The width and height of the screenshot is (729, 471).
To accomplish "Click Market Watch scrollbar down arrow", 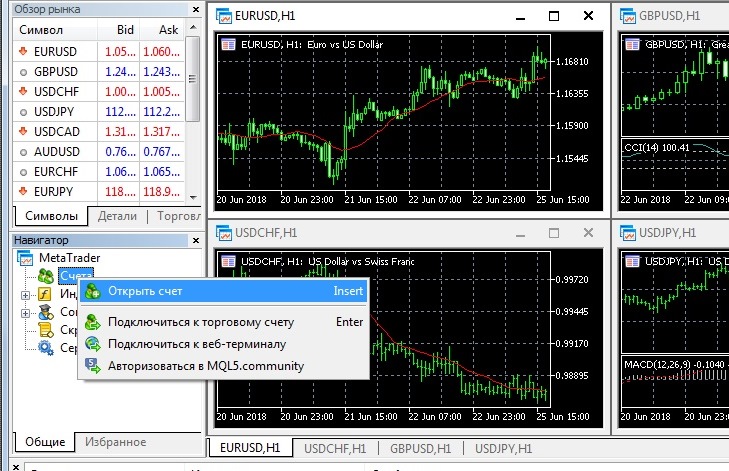I will (x=193, y=197).
